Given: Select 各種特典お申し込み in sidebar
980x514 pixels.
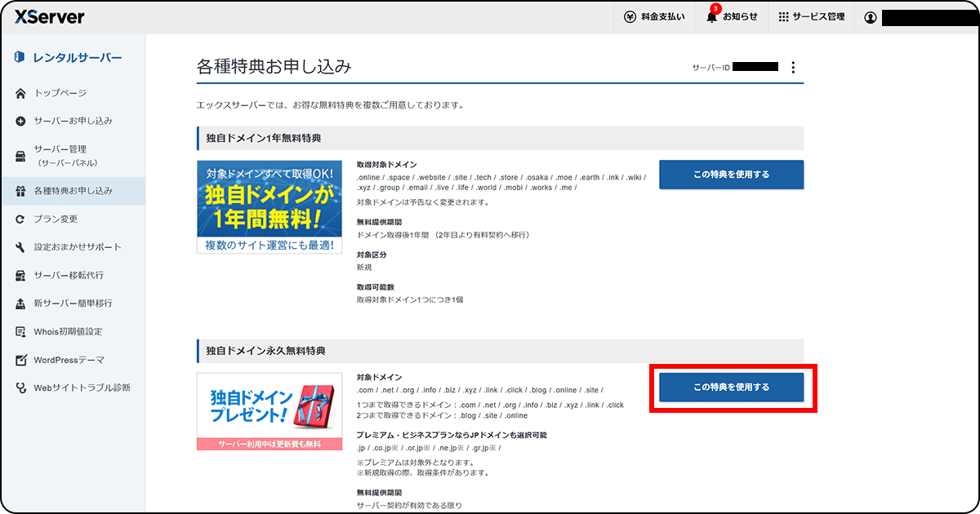Looking at the screenshot, I should [73, 191].
